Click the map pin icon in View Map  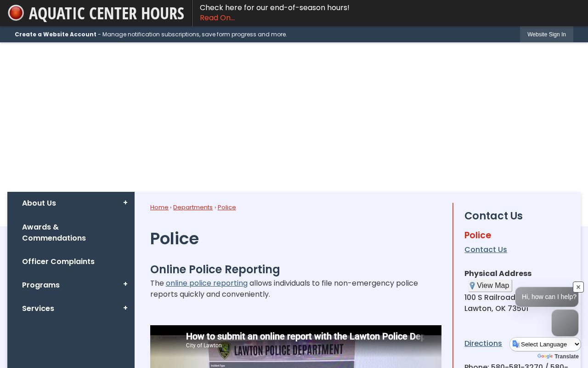pos(472,286)
